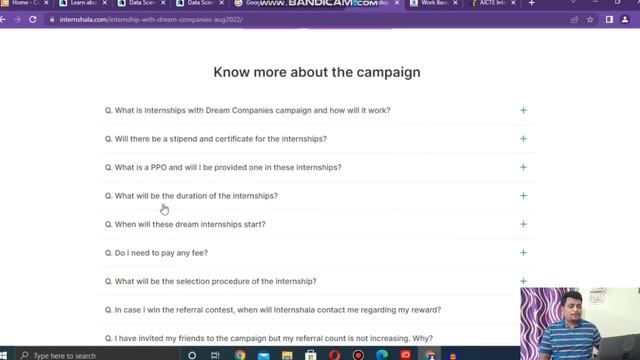Click the browser forward arrow

pyautogui.click(x=18, y=20)
